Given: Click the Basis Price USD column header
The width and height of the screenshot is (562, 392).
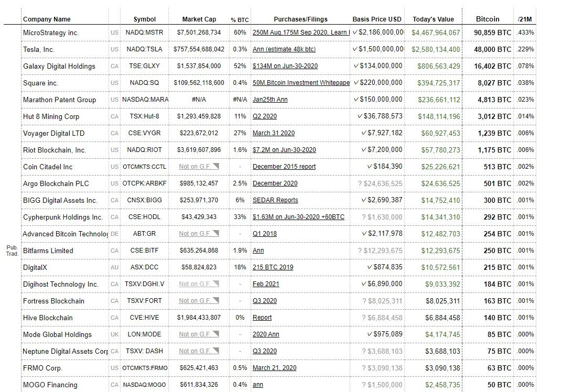Looking at the screenshot, I should 377,19.
